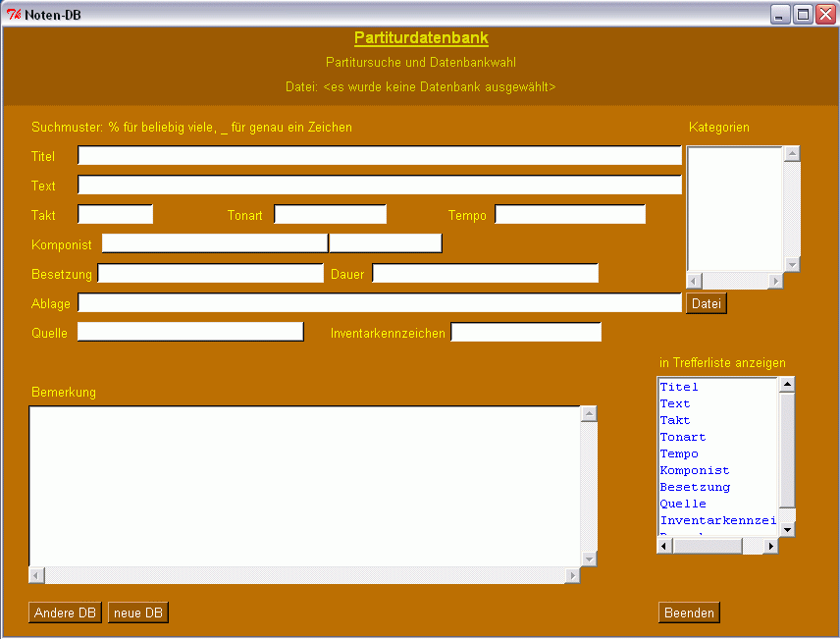The height and width of the screenshot is (639, 840).
Task: Select Tonart in the Trefferliste list
Action: pos(683,437)
